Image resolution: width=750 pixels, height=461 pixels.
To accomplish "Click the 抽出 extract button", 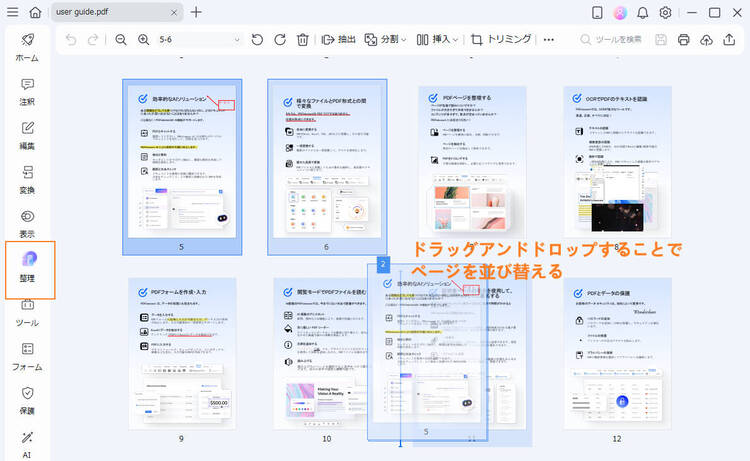I will coord(339,40).
